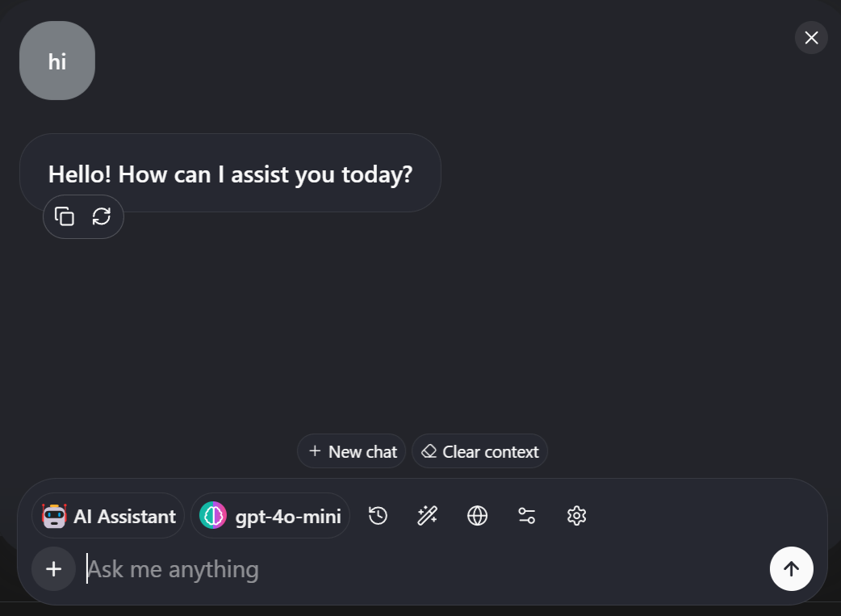Select the user's hi message bubble
Screen dimensions: 841x616
[57, 61]
